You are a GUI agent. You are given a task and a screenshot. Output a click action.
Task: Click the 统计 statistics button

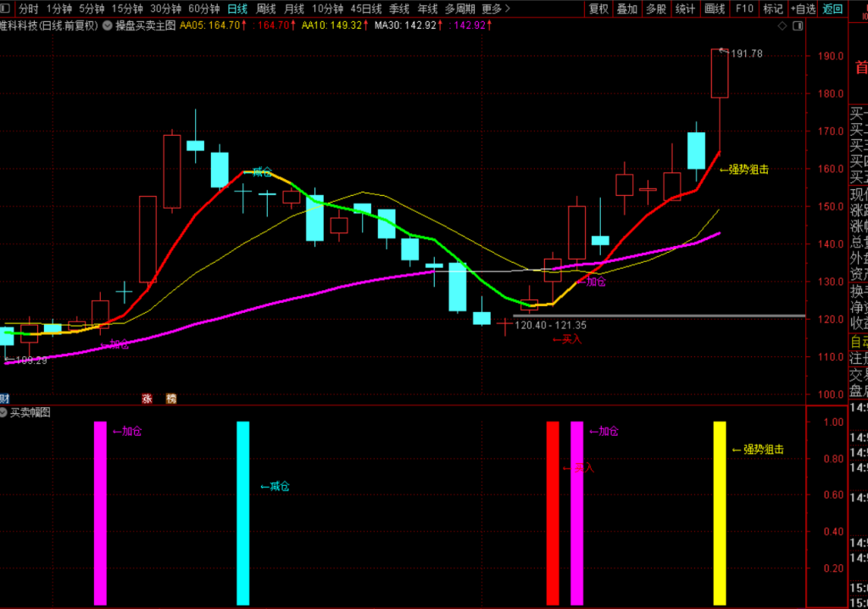685,8
